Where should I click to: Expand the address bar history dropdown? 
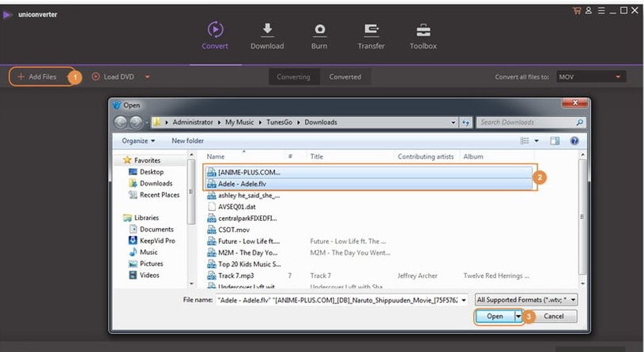[453, 122]
